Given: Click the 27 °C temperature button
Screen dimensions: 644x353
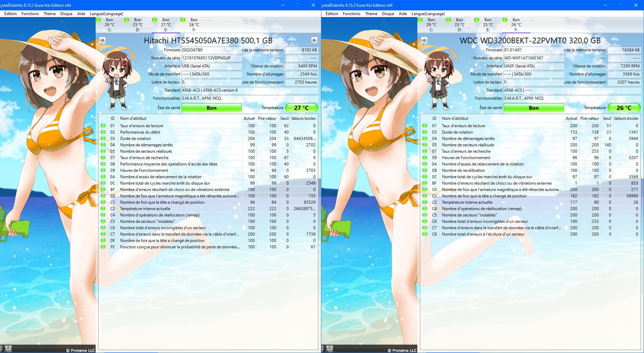Looking at the screenshot, I should (x=301, y=108).
